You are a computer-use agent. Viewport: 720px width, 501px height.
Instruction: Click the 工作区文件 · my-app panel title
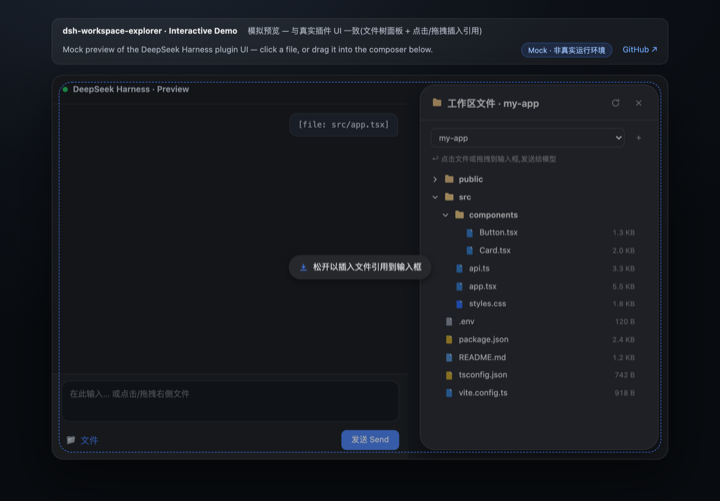(493, 103)
